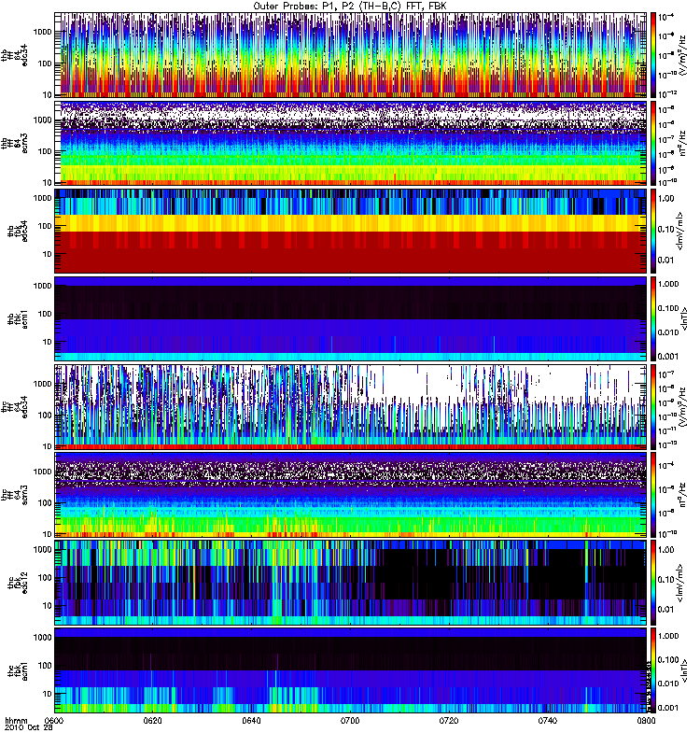This screenshot has height=747, width=700.
Task: Click the color bar beside thb fbk scm1
Action: pyautogui.click(x=653, y=318)
